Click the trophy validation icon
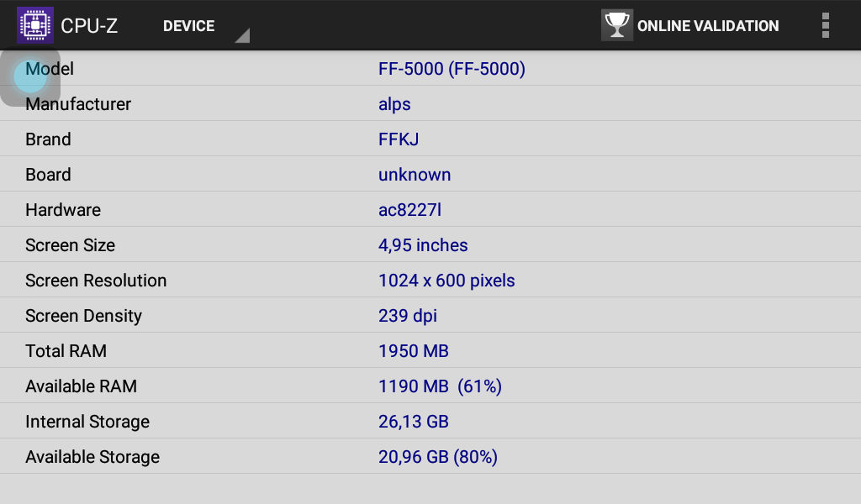Screen dimensions: 861x504 coord(616,25)
